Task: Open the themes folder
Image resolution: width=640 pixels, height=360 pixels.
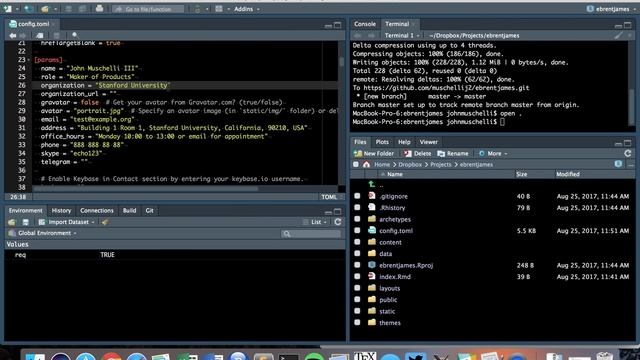Action: coord(390,322)
